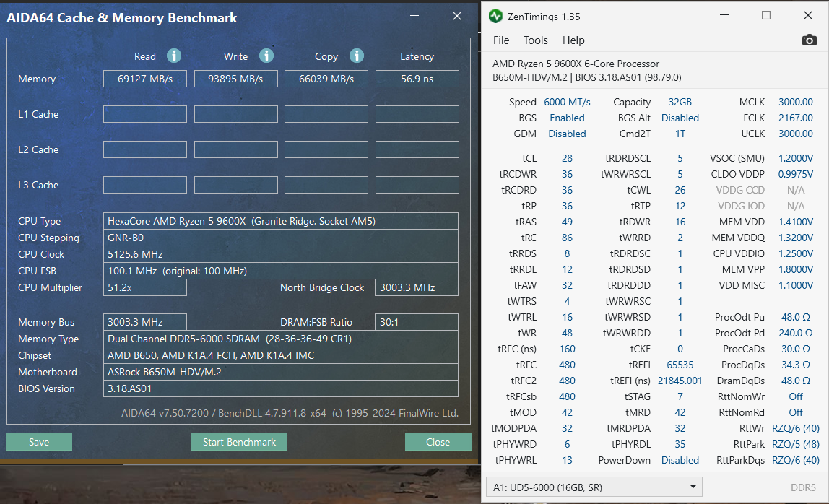Click the CPU FSB value 100.1 MHz
This screenshot has height=504, width=829.
pos(281,271)
